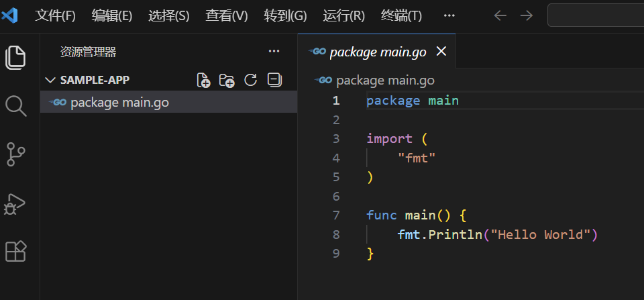
Task: Open the 终端(T) menu
Action: (x=401, y=15)
